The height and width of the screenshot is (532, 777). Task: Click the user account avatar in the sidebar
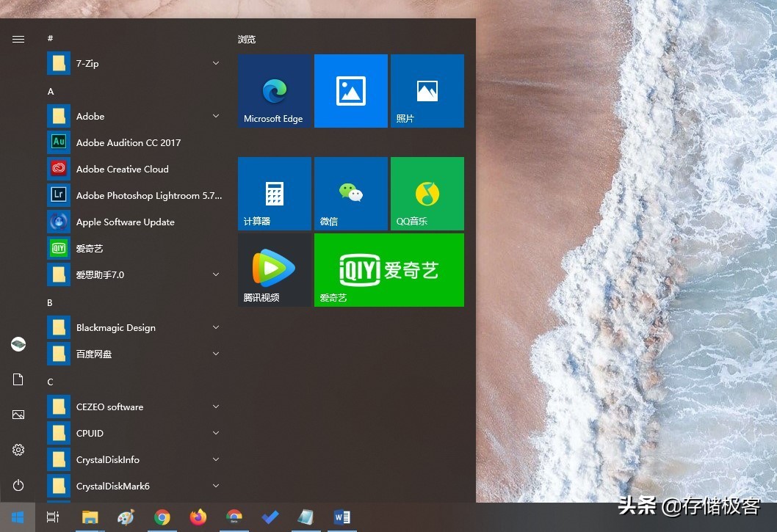pyautogui.click(x=18, y=343)
